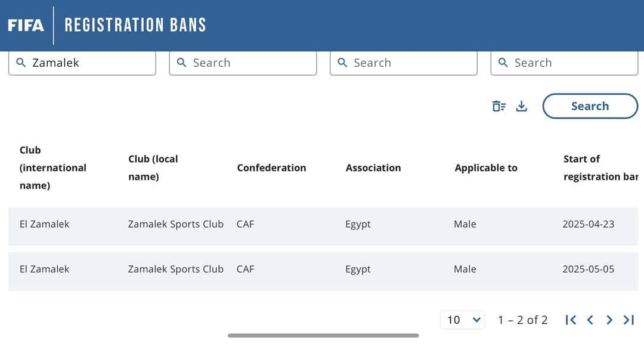Click the Applicable to column header

(x=486, y=168)
